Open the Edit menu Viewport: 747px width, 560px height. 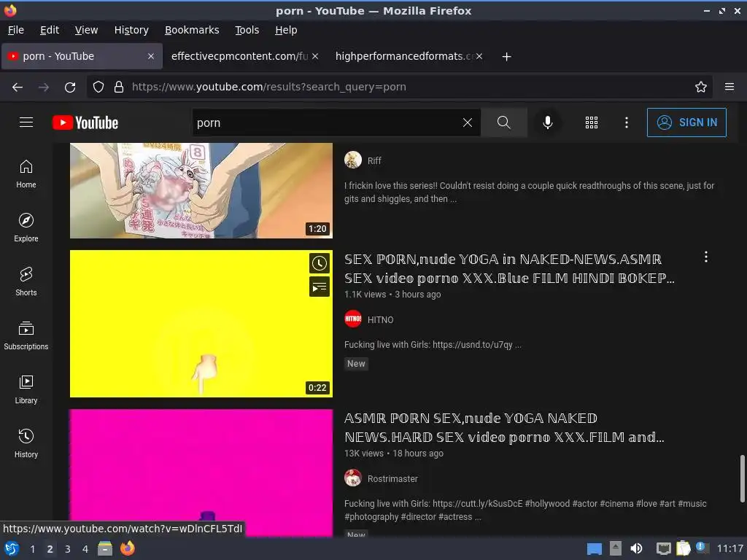click(50, 30)
